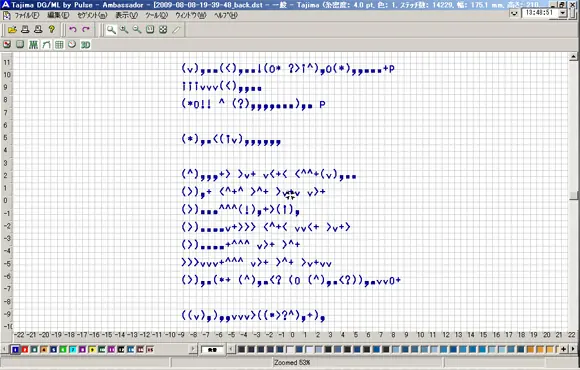Image resolution: width=580 pixels, height=370 pixels.
Task: Open the 編集(E) menu
Action: [x=58, y=16]
